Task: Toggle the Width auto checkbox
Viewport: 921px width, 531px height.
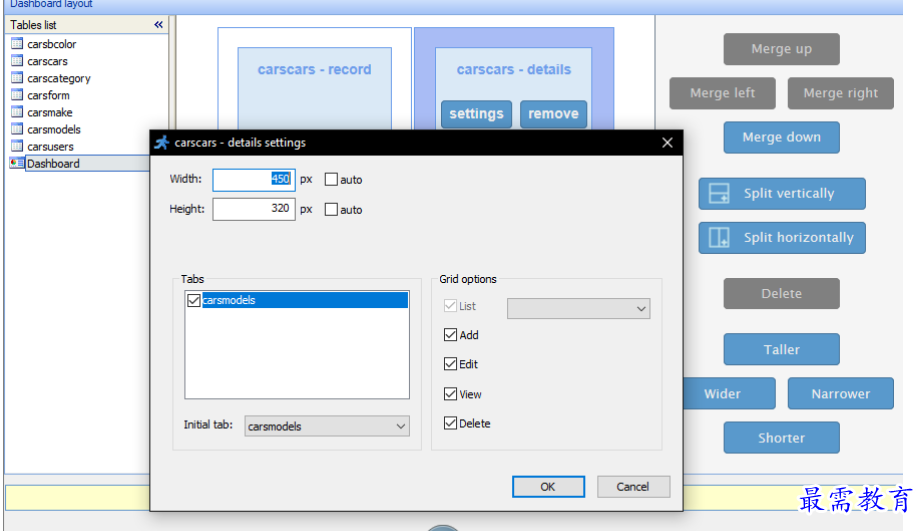Action: pos(331,179)
